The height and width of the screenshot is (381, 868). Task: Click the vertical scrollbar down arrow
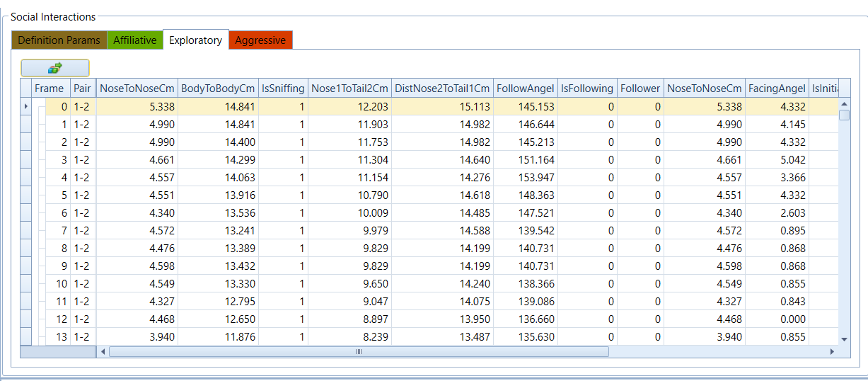pyautogui.click(x=843, y=339)
